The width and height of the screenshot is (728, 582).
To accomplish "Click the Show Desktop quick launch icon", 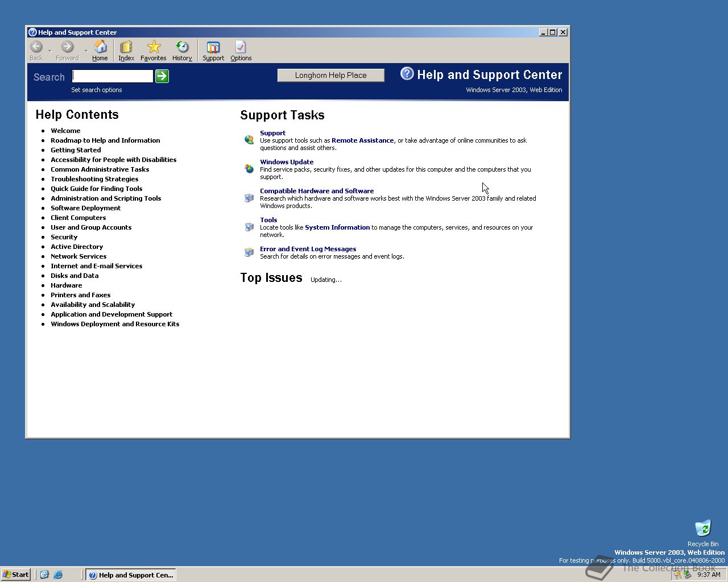I will click(44, 575).
